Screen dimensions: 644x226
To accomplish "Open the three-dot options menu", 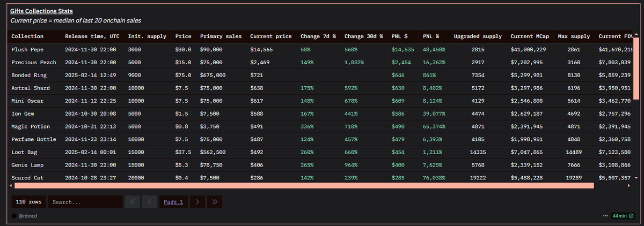I will [x=605, y=216].
